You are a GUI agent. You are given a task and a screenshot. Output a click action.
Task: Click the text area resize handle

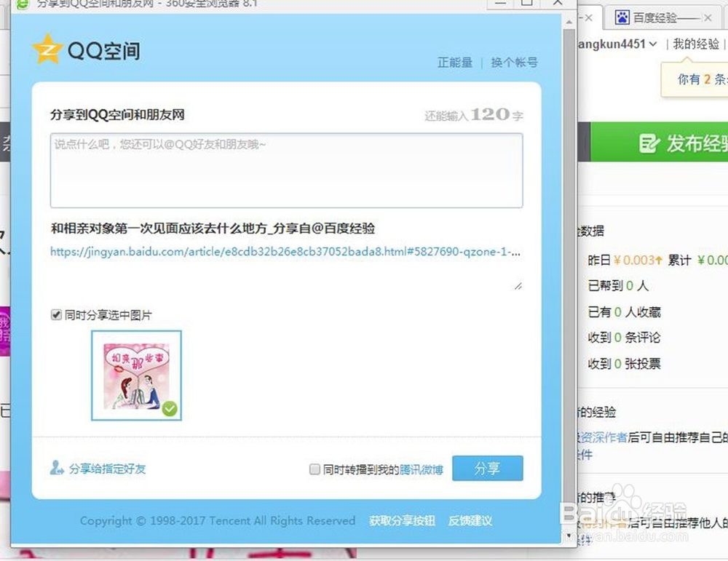(x=518, y=286)
